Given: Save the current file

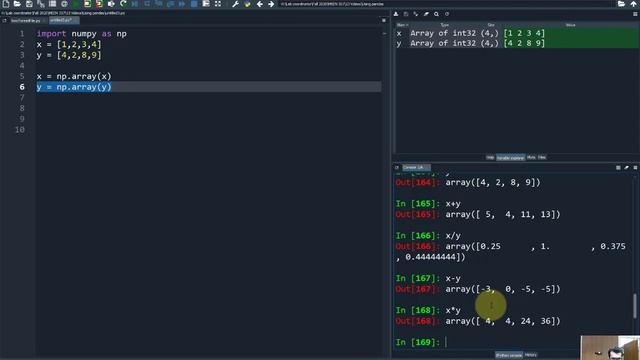Looking at the screenshot, I should click(29, 4).
